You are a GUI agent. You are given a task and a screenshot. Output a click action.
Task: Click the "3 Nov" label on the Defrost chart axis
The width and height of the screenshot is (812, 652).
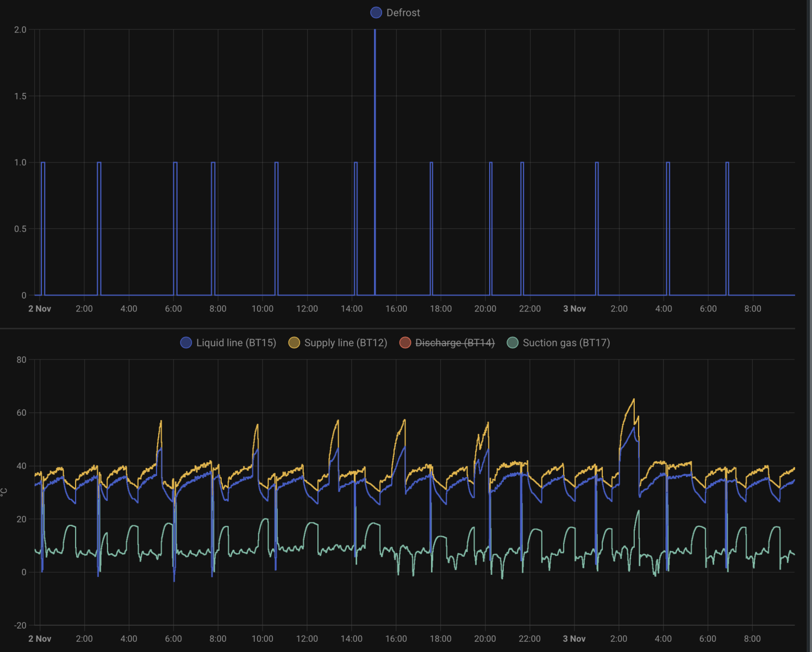point(574,309)
